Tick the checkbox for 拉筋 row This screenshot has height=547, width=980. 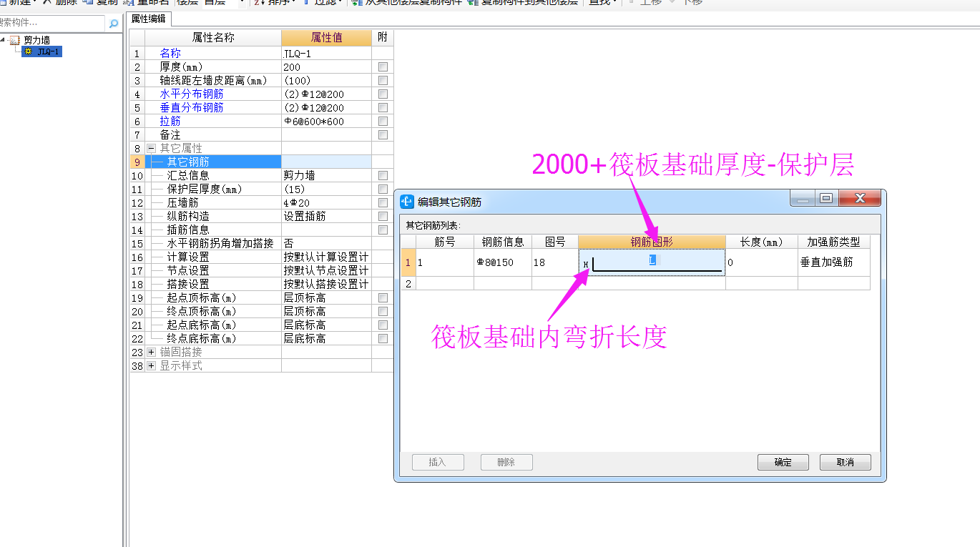tap(383, 121)
